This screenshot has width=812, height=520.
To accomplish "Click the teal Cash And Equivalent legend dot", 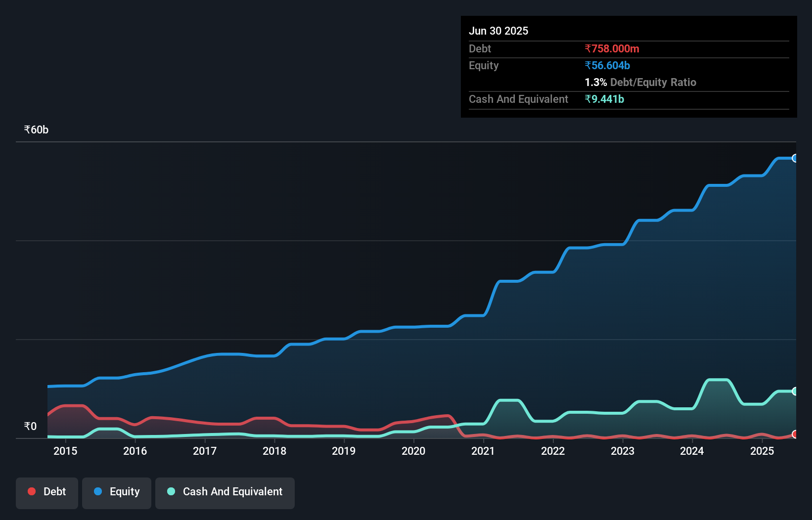I will pyautogui.click(x=171, y=491).
